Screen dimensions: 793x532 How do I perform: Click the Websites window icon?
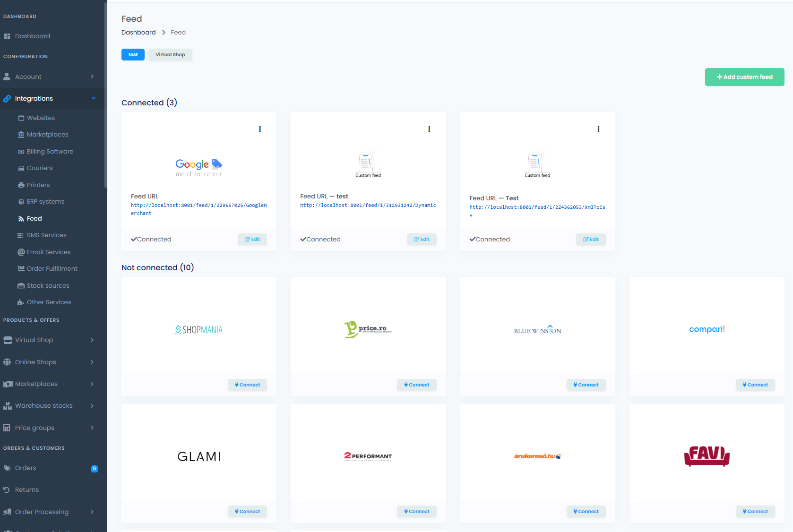click(21, 118)
